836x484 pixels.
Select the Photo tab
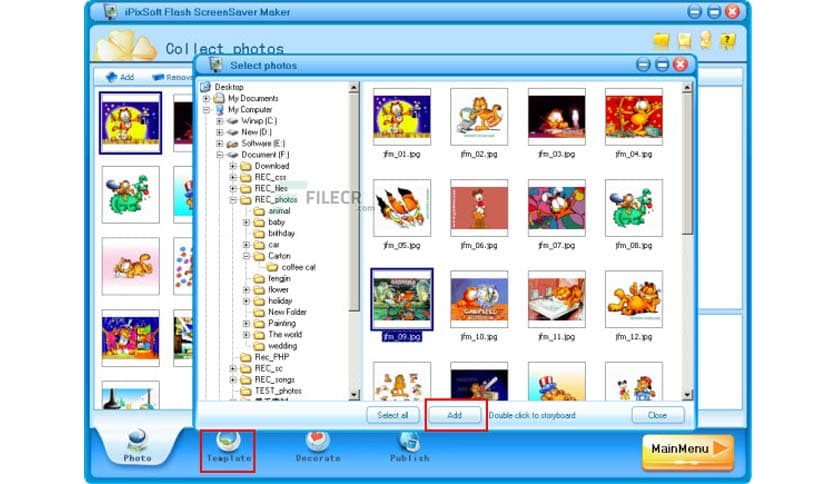point(138,446)
